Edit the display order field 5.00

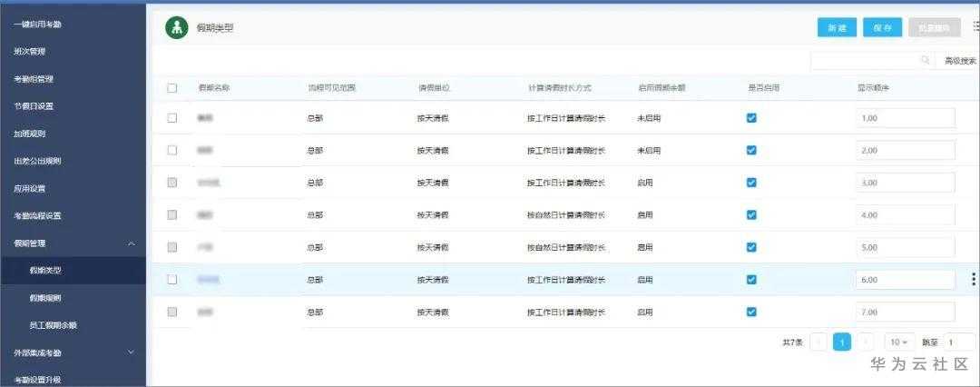pyautogui.click(x=906, y=247)
